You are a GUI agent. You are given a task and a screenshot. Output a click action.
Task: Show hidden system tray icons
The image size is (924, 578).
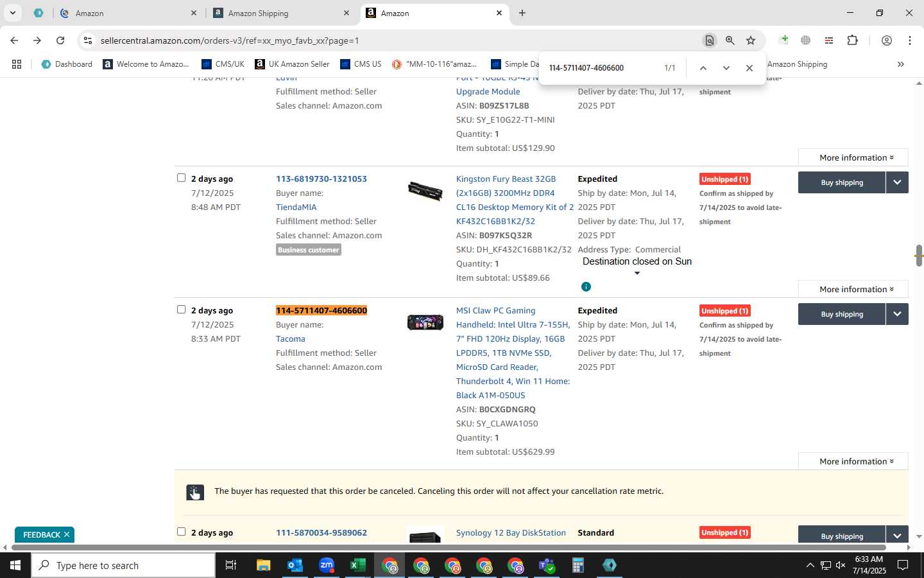pos(810,565)
